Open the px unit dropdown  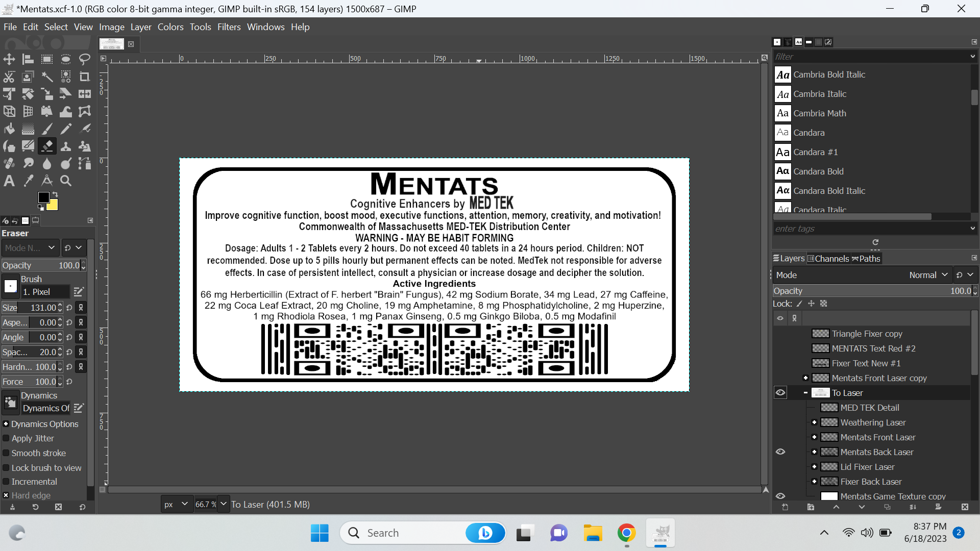coord(177,505)
